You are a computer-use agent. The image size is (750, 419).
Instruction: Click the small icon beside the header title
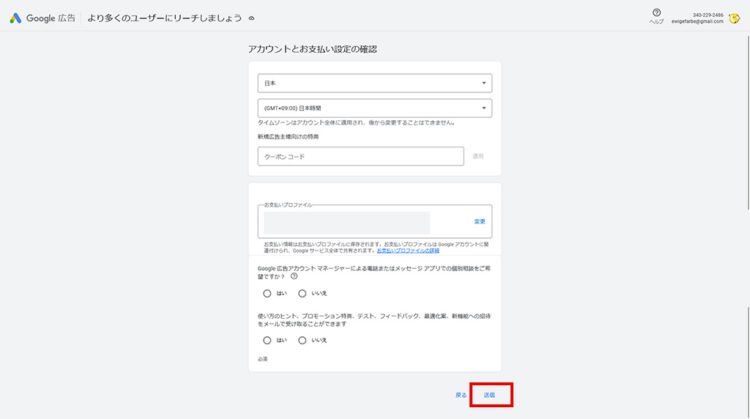250,18
